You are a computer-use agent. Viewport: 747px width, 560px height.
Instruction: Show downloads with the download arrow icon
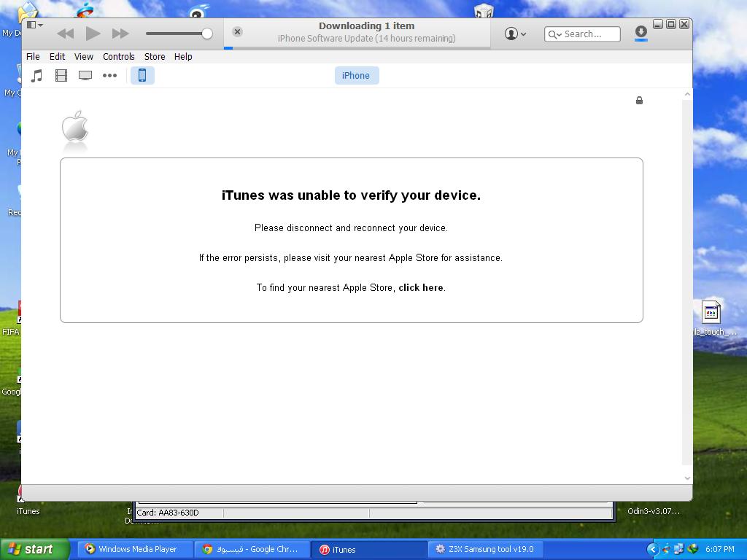point(640,32)
